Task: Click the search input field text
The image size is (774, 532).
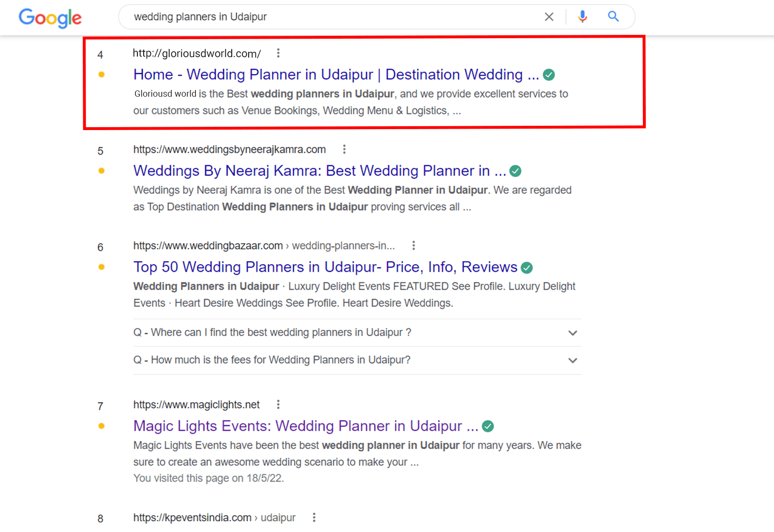Action: [x=200, y=17]
